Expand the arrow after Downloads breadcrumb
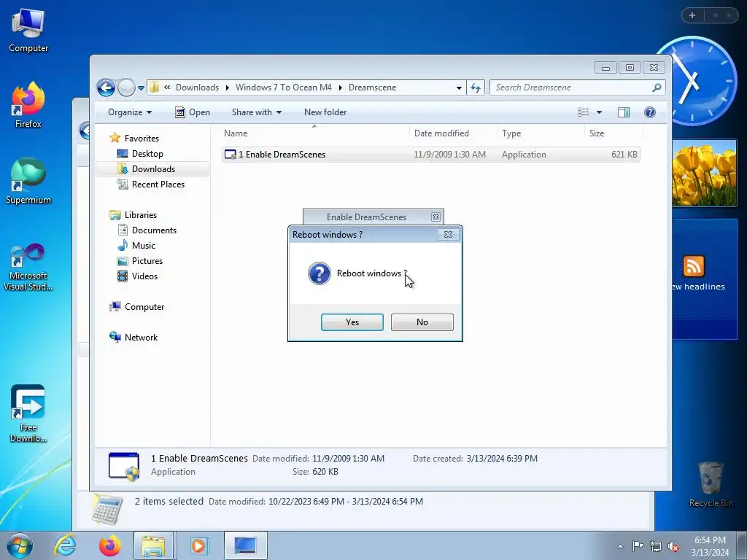Viewport: 747px width, 560px height. tap(228, 87)
